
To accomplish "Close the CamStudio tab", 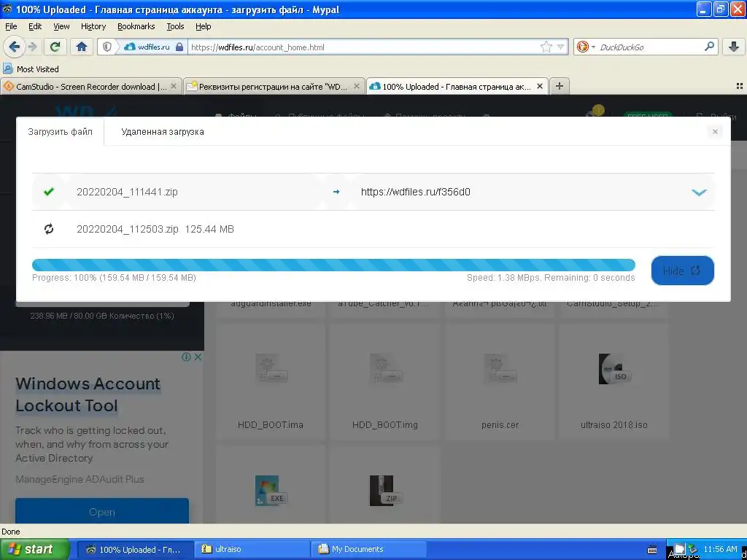I will pos(174,86).
